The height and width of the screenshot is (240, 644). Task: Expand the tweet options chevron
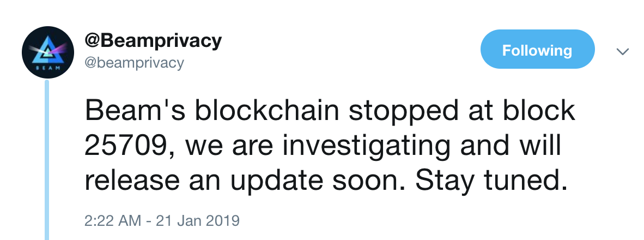point(623,51)
